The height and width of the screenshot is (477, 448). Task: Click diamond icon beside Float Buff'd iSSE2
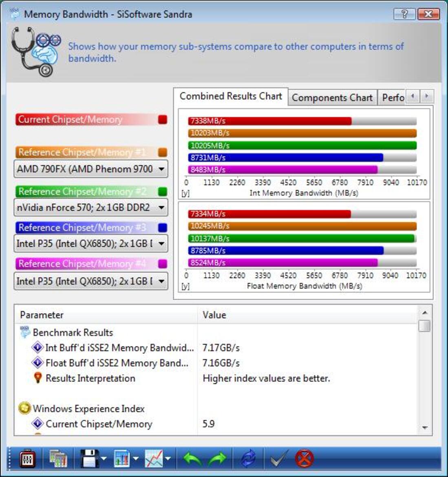tap(38, 362)
